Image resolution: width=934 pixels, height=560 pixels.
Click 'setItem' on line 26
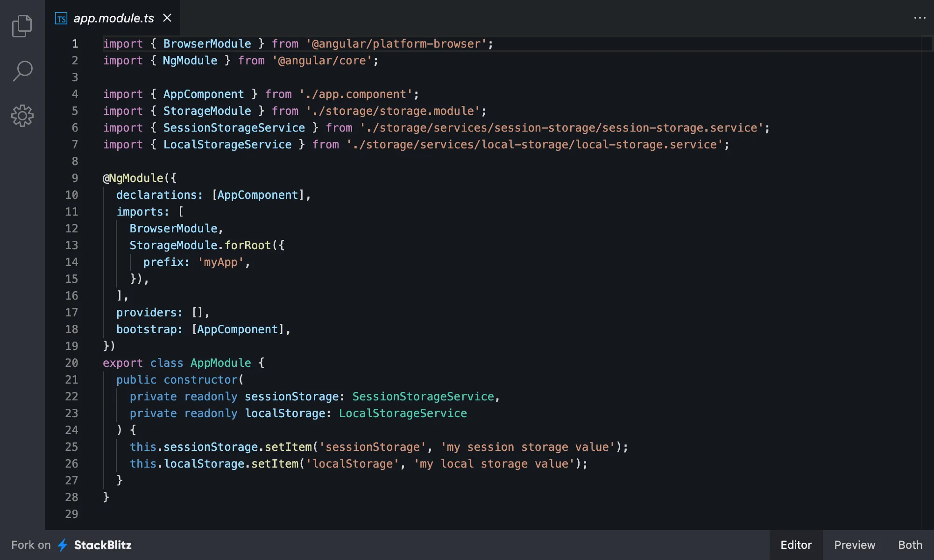(275, 464)
